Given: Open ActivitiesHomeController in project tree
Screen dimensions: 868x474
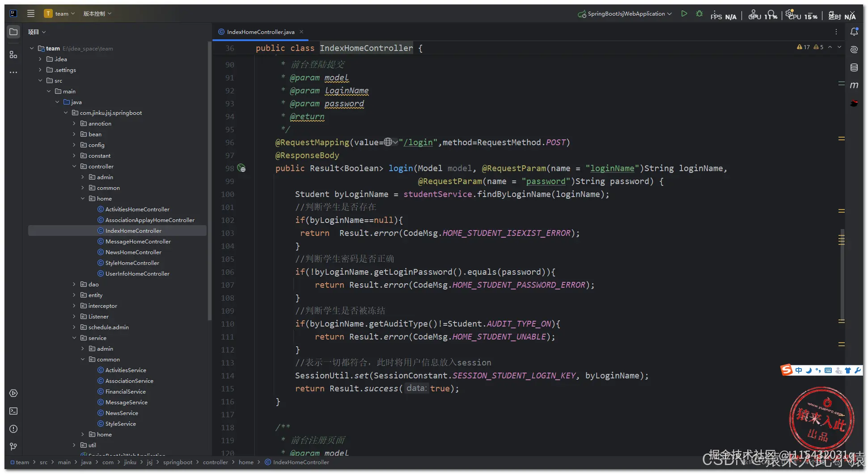Looking at the screenshot, I should [137, 209].
